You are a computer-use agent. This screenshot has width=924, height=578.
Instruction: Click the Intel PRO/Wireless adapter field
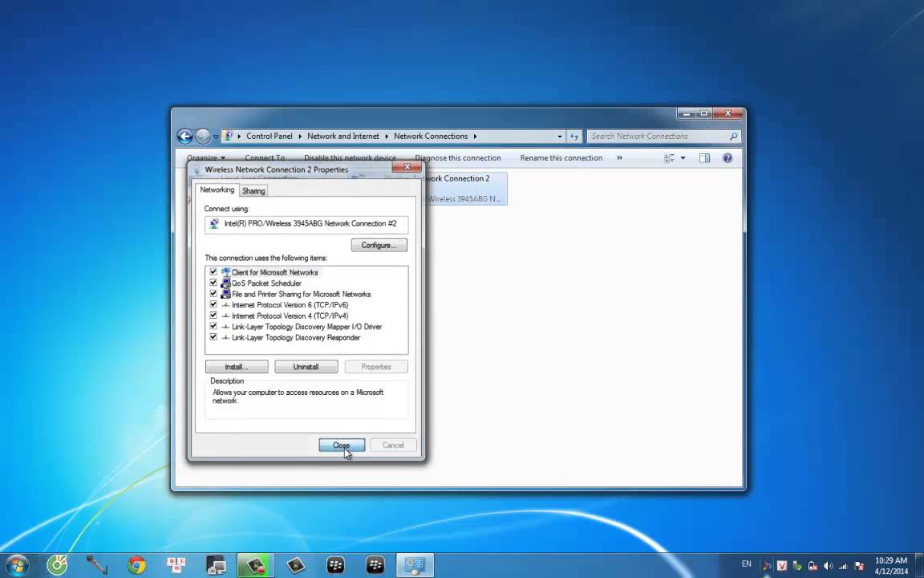[306, 224]
